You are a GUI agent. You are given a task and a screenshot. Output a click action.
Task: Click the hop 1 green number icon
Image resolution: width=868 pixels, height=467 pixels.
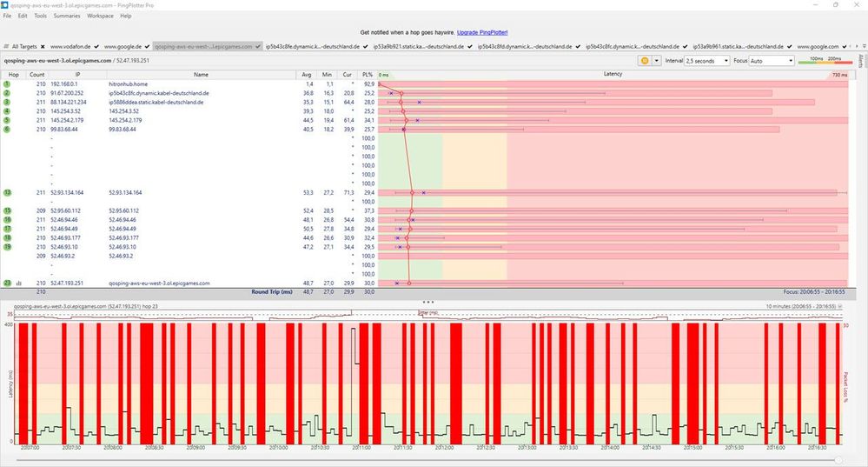(6, 83)
